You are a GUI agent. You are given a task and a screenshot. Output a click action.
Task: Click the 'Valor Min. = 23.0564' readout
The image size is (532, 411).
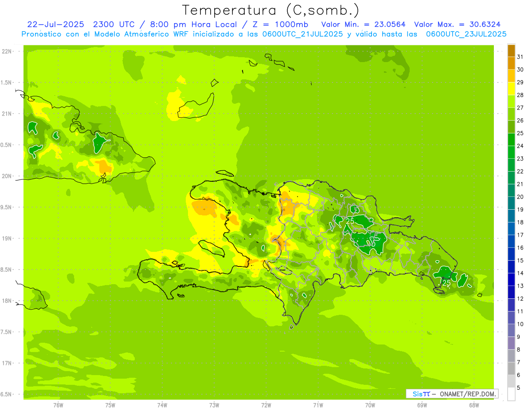(x=363, y=24)
